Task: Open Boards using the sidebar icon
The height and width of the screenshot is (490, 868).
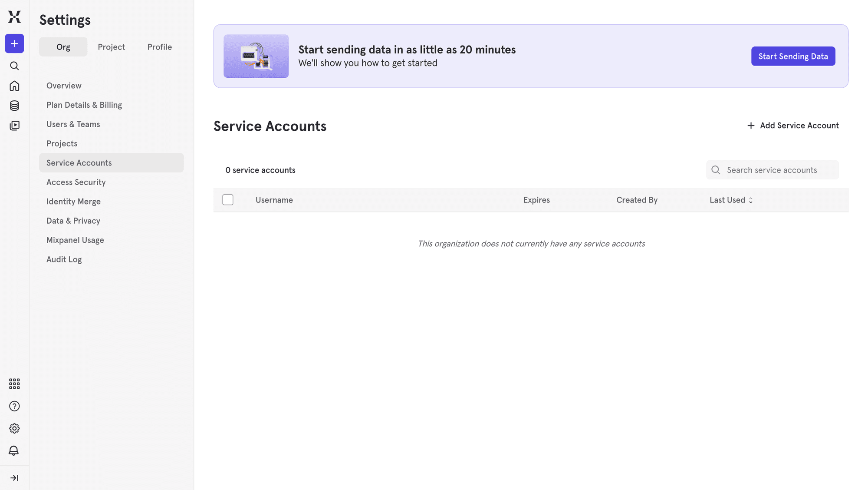Action: pyautogui.click(x=14, y=125)
